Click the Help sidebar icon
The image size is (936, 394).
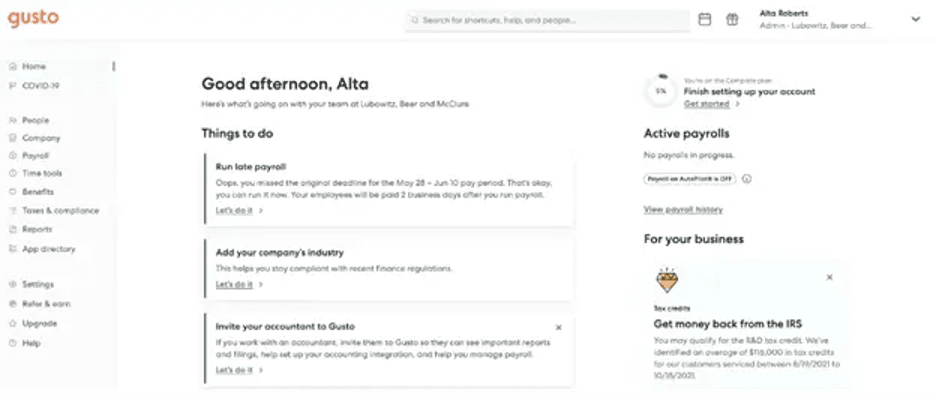[13, 343]
